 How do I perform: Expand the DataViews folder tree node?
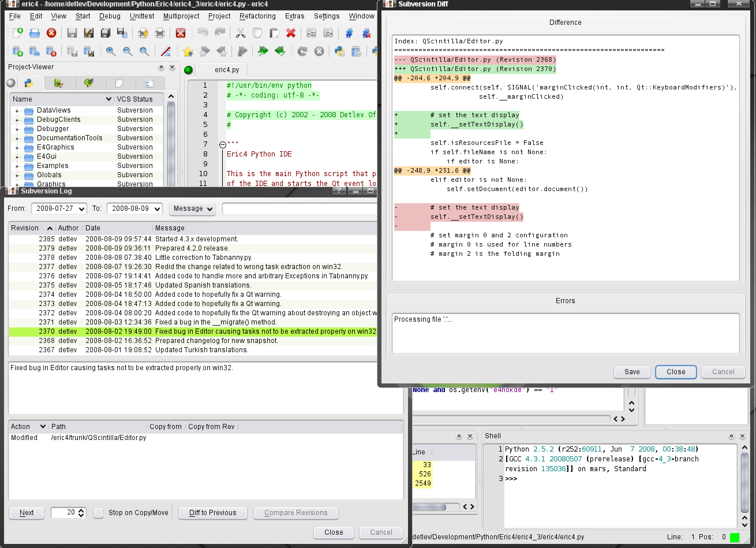pyautogui.click(x=17, y=110)
